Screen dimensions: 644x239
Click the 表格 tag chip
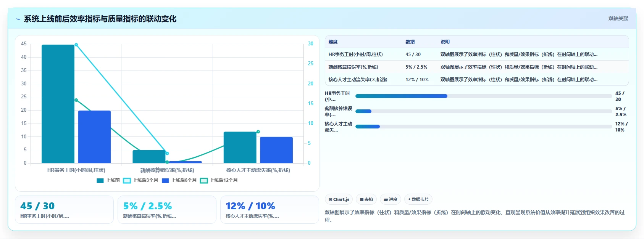click(x=366, y=199)
